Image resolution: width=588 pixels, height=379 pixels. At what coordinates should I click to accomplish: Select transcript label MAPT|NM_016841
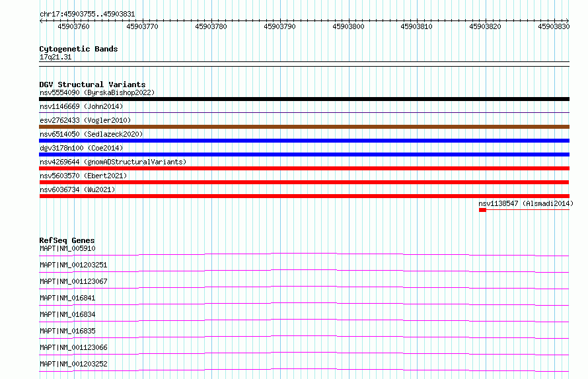point(67,298)
